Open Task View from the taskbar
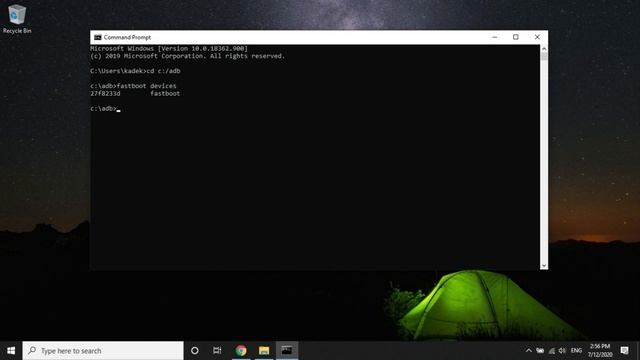The image size is (640, 360). (217, 351)
